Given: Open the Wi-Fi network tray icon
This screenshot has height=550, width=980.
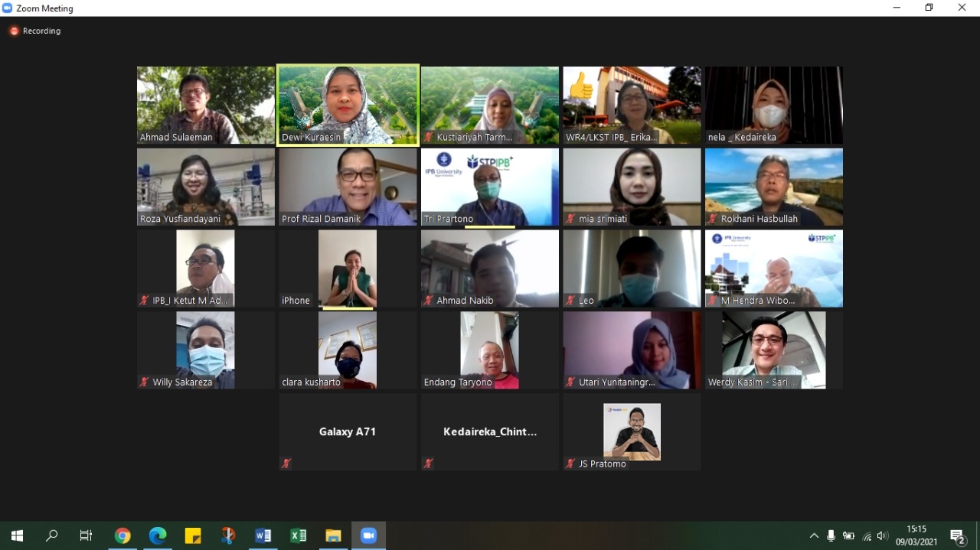Looking at the screenshot, I should [867, 536].
